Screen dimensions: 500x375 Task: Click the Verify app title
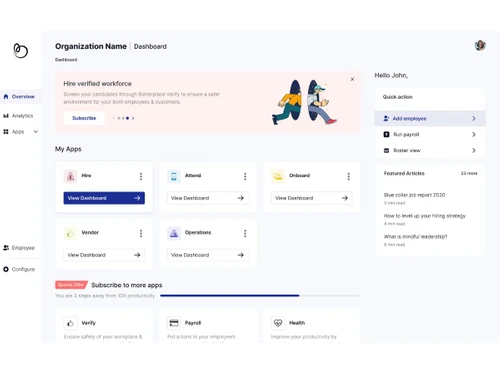click(x=89, y=323)
